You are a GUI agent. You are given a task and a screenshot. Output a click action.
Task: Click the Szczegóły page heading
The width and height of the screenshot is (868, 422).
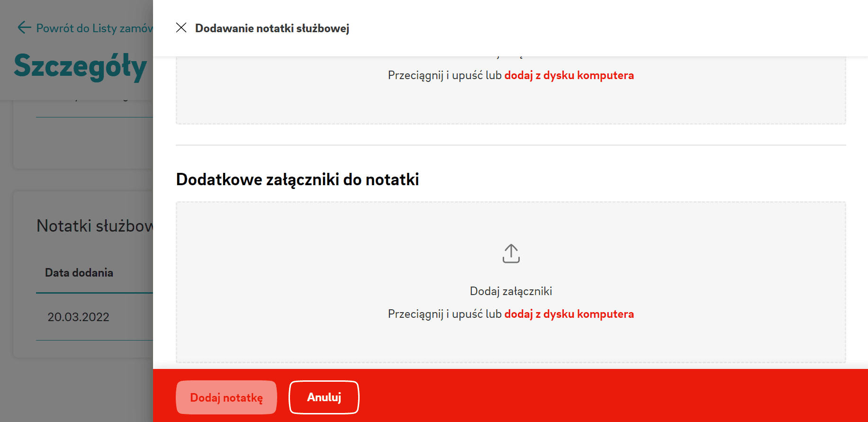click(81, 66)
